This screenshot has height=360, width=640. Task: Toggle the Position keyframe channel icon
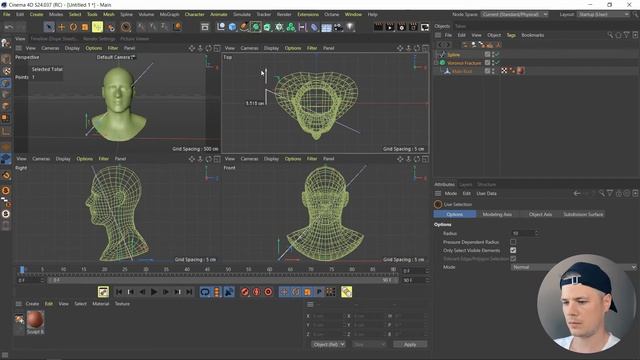(284, 292)
